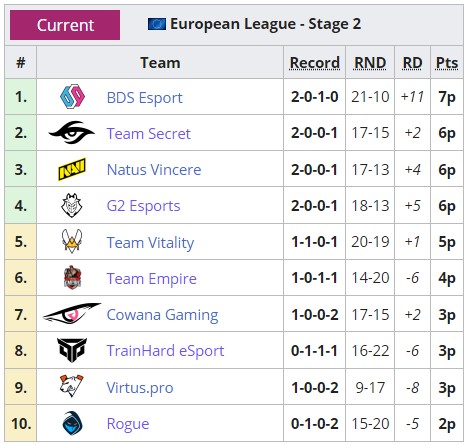
Task: Click the Team Empire logo
Action: pyautogui.click(x=72, y=277)
